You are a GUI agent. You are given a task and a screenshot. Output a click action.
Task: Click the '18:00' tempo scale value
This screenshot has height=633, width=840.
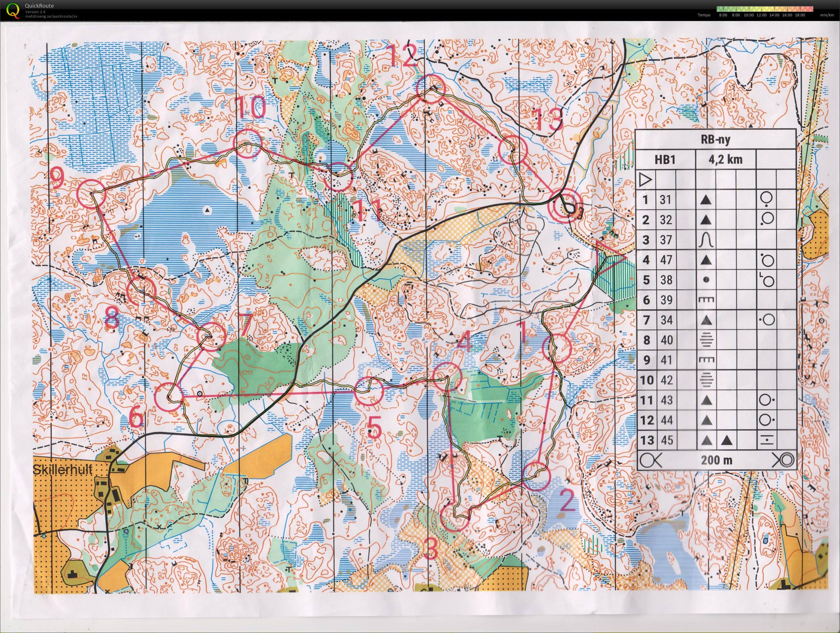click(800, 15)
